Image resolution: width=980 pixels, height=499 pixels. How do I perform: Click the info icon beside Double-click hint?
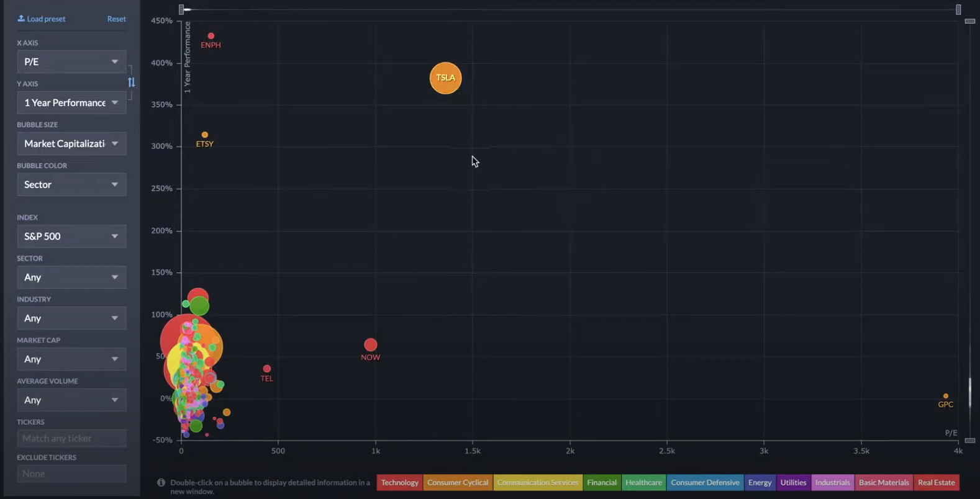point(161,482)
